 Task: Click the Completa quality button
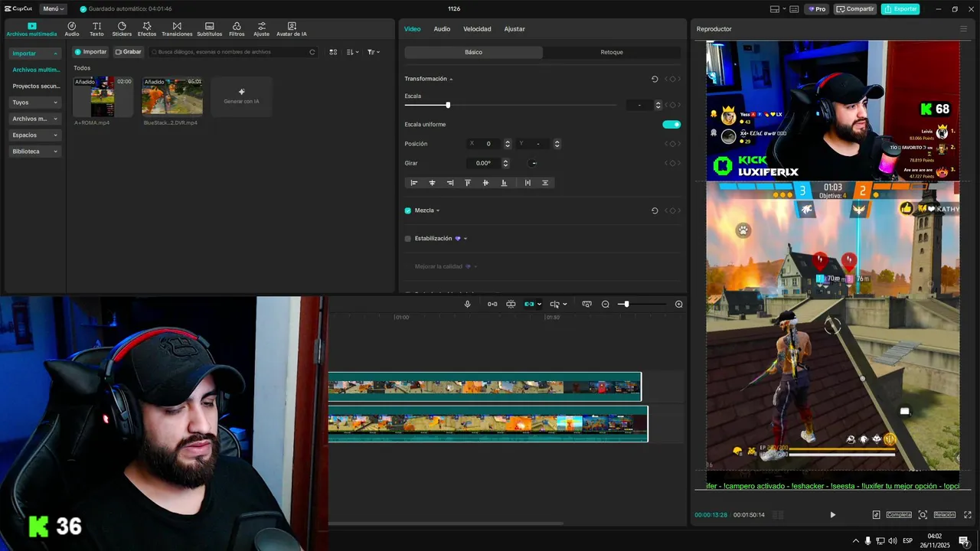point(899,515)
